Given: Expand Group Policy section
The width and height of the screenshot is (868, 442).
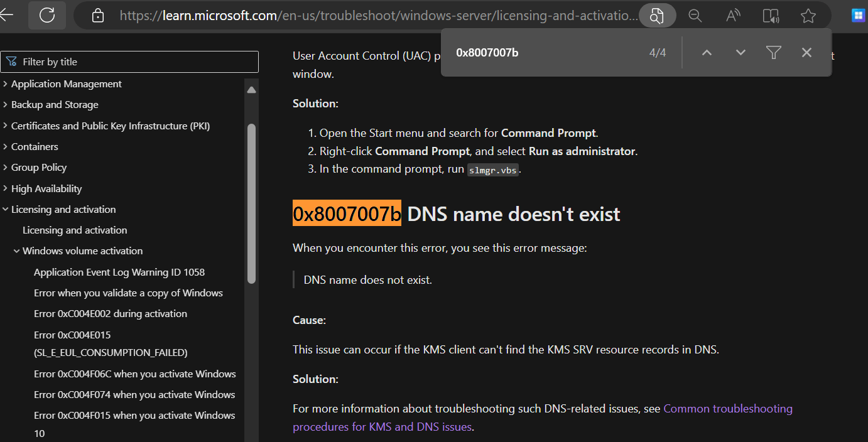Looking at the screenshot, I should [x=39, y=167].
